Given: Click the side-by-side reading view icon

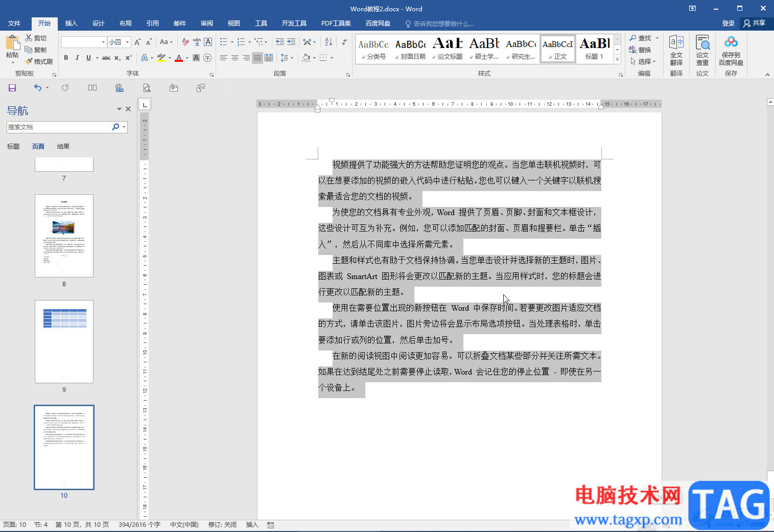Looking at the screenshot, I should pyautogui.click(x=92, y=88).
